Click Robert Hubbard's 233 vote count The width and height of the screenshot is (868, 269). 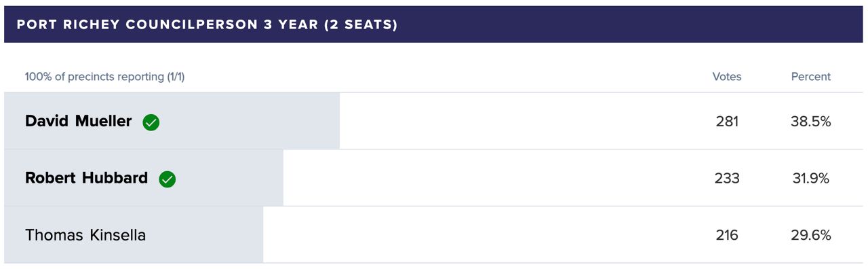click(727, 178)
